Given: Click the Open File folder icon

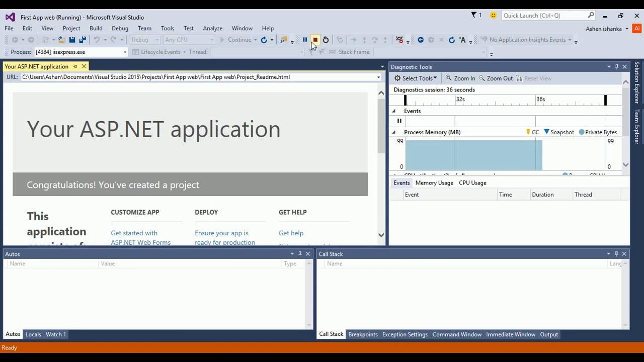Looking at the screenshot, I should (x=61, y=40).
